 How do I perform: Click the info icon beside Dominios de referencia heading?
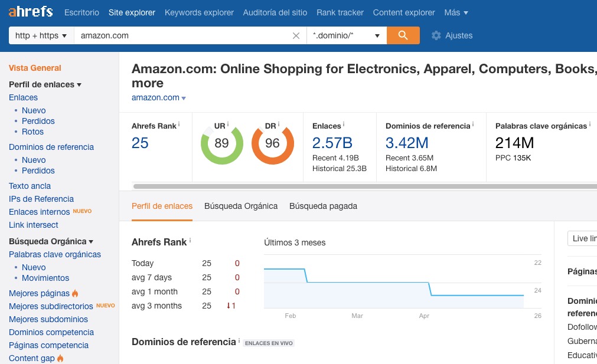click(239, 340)
